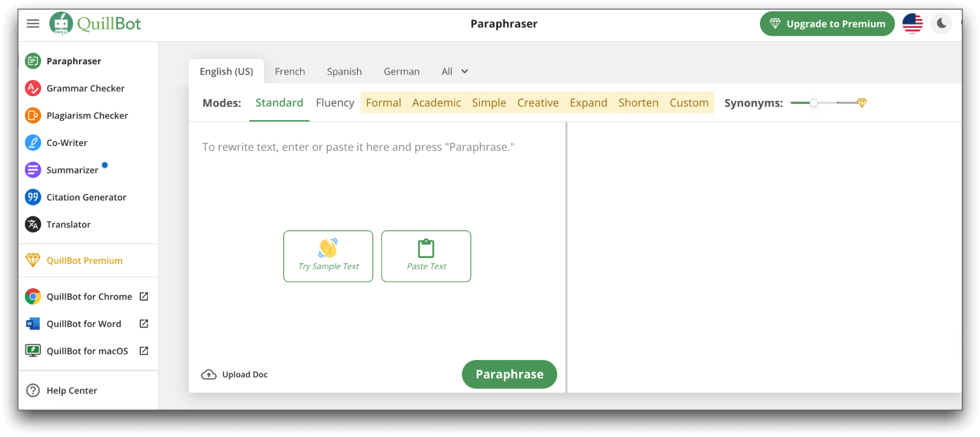
Task: Open the Citation Generator tool
Action: tap(87, 197)
